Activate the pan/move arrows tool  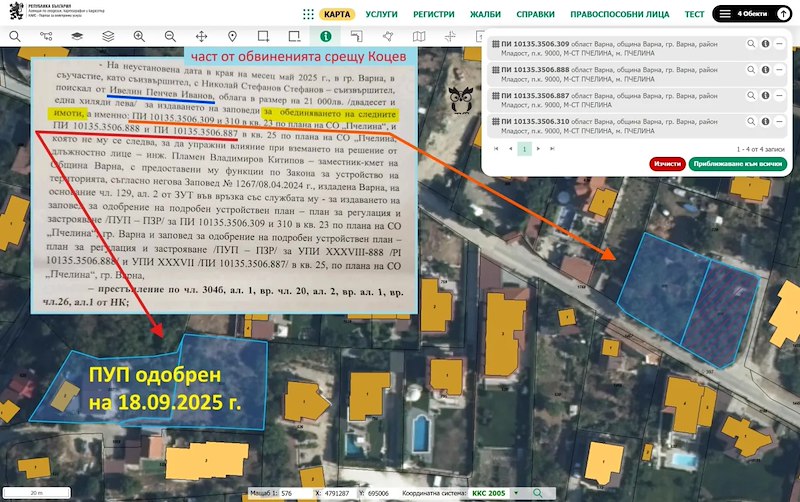click(201, 36)
